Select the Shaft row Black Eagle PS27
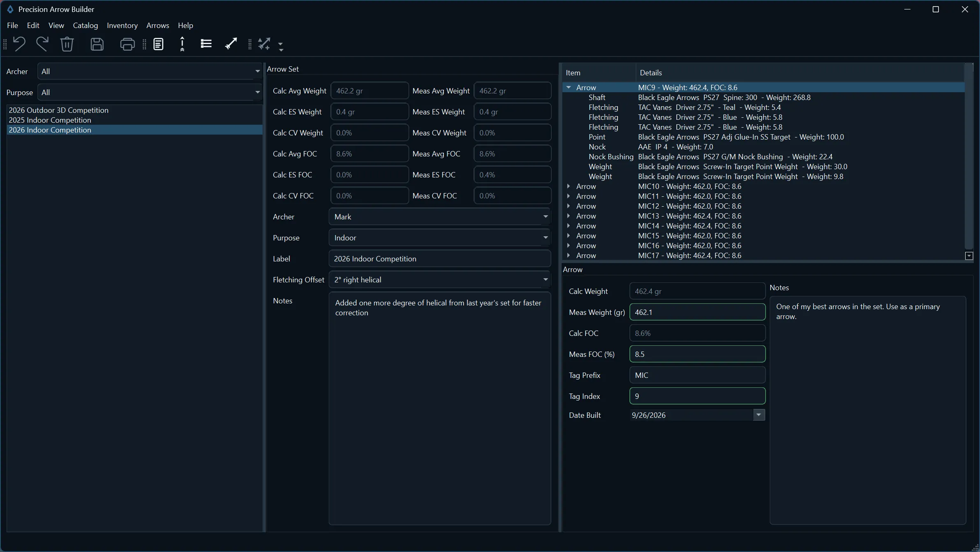Viewport: 980px width, 552px height. pyautogui.click(x=763, y=97)
